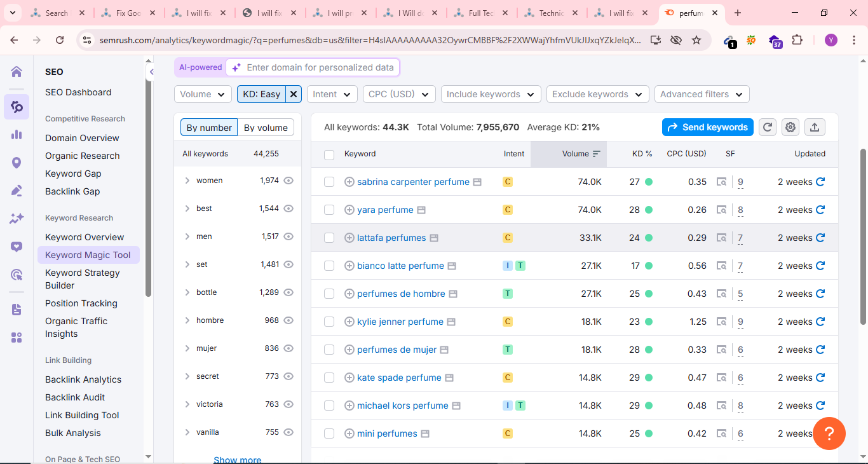Toggle eye icon for 'women' group
868x464 pixels.
pyautogui.click(x=288, y=181)
